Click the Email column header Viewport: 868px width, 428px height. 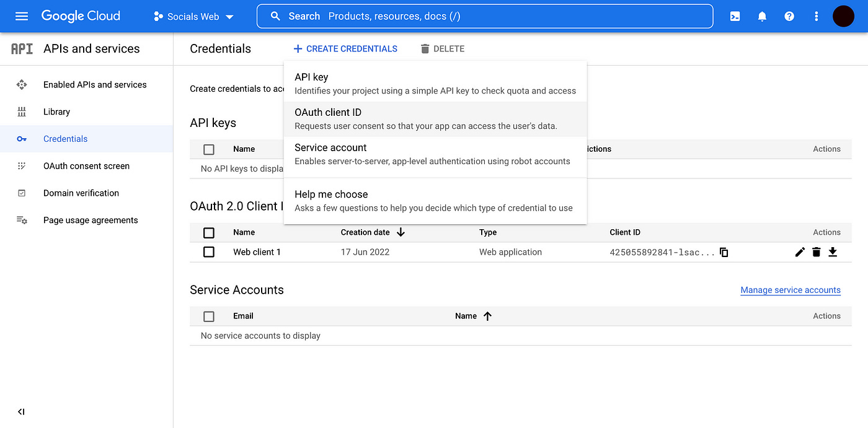(243, 316)
